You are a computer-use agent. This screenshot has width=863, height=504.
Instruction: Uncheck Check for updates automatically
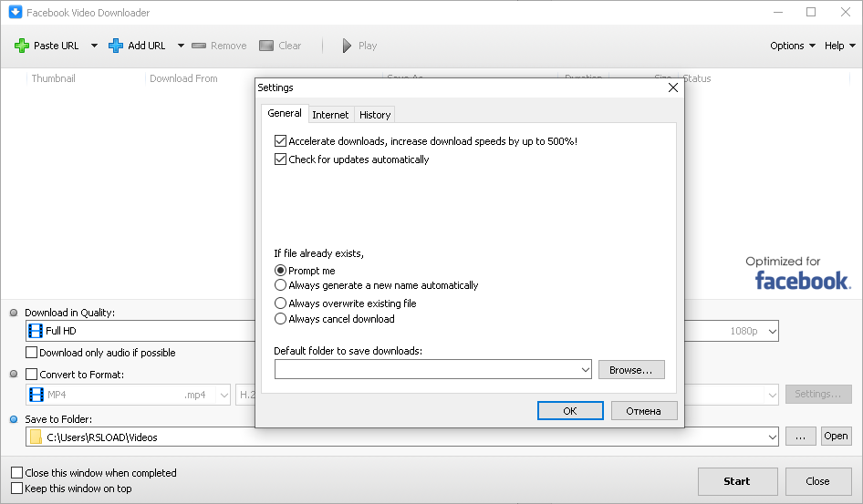(x=280, y=159)
